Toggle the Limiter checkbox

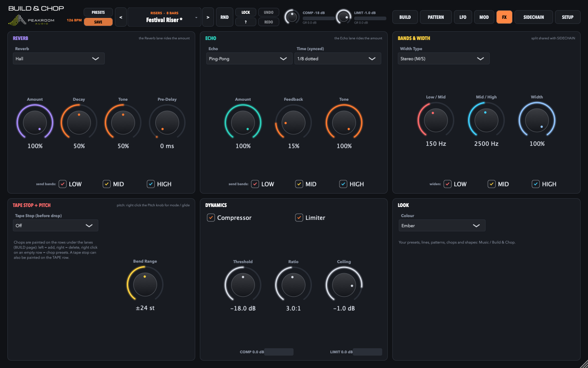pos(299,218)
